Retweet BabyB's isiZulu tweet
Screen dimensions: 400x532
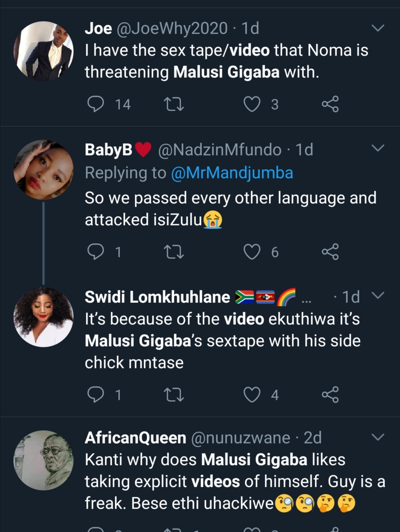pyautogui.click(x=174, y=252)
